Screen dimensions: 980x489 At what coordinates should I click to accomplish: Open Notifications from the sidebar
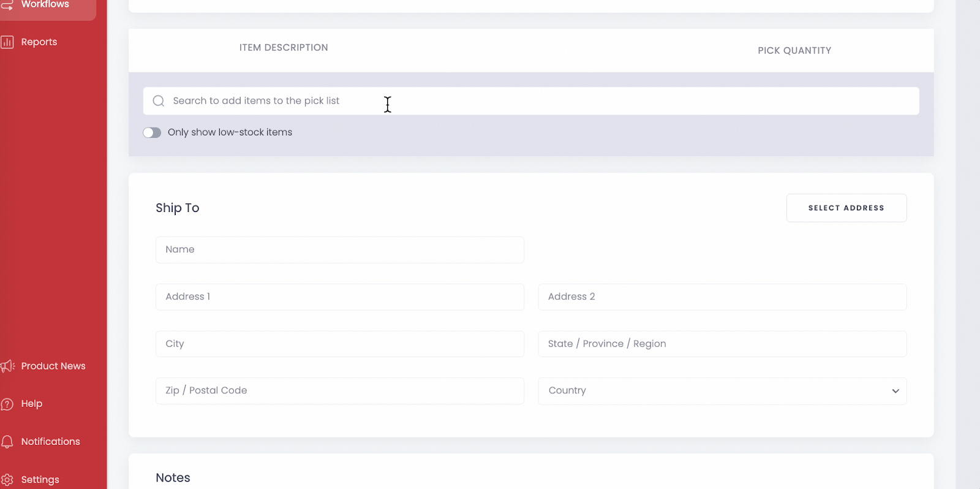tap(50, 441)
